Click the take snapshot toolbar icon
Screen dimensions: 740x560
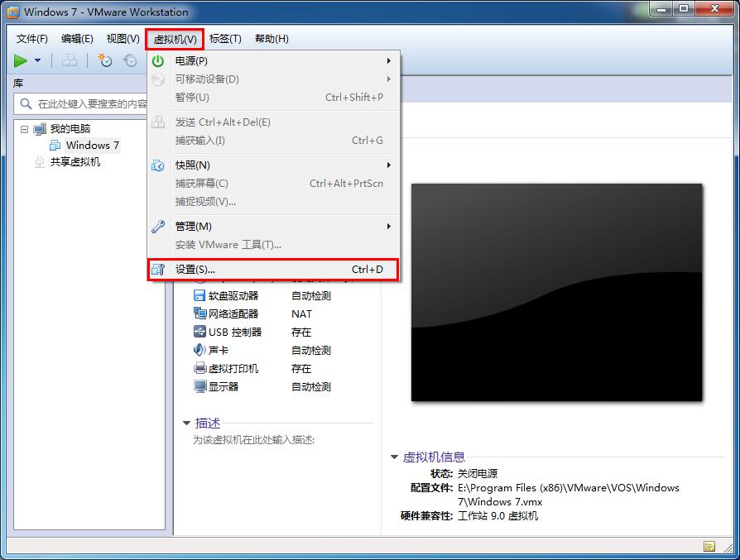pyautogui.click(x=104, y=60)
